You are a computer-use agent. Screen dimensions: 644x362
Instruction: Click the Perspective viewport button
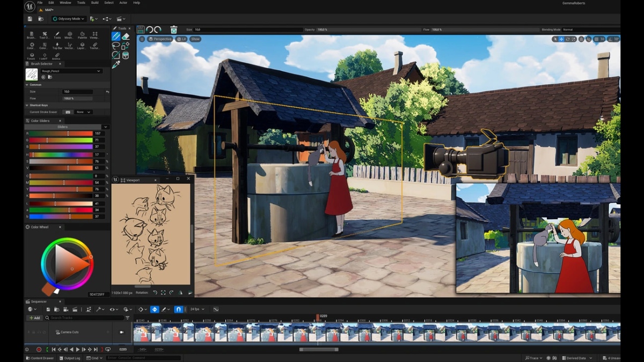click(x=160, y=39)
